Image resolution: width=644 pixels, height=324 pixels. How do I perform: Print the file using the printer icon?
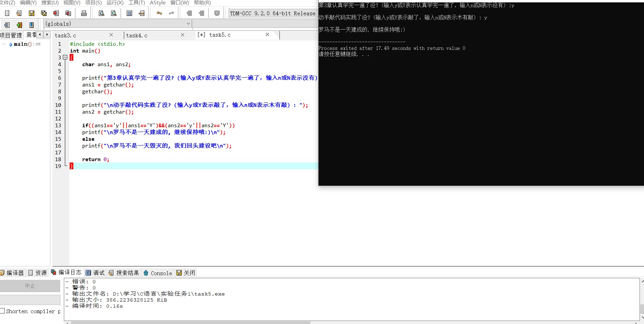[x=84, y=13]
